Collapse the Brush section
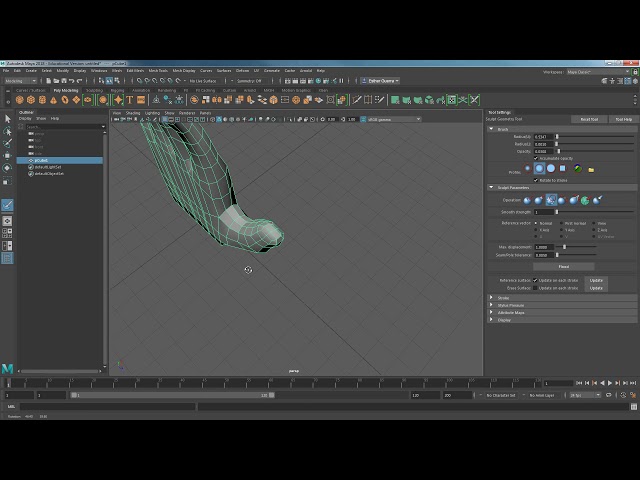Image resolution: width=640 pixels, height=480 pixels. [x=491, y=129]
